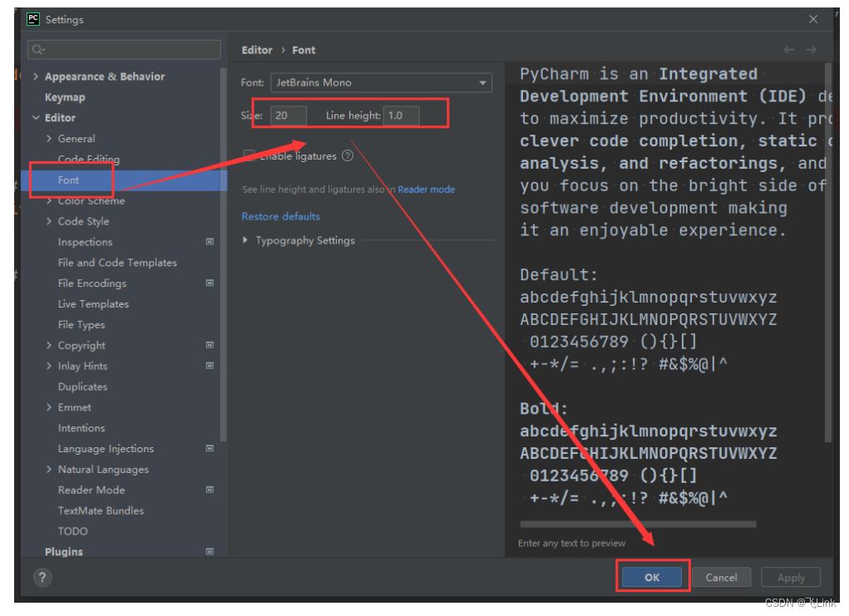Click the forward navigation arrow top right
Viewport: 849px width, 616px height.
812,50
